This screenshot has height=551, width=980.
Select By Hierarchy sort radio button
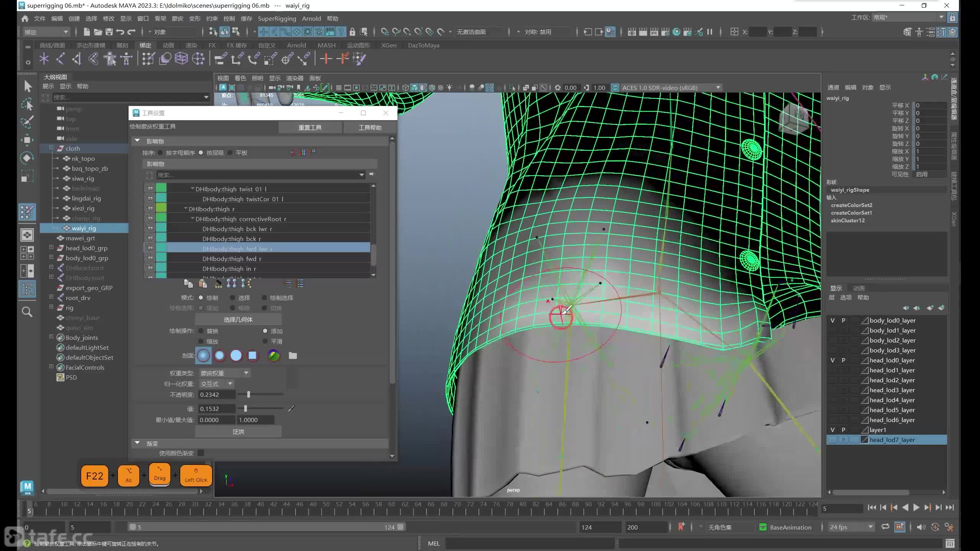(201, 153)
